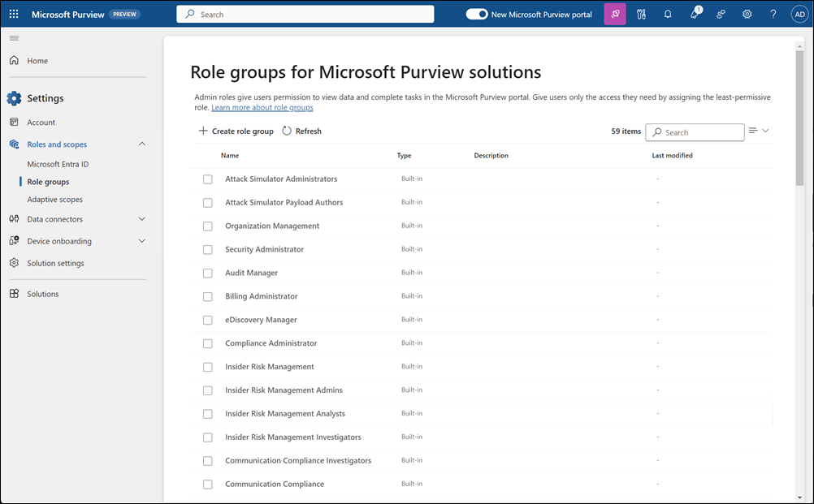Toggle off the New Microsoft Purview portal switch
The height and width of the screenshot is (504, 814).
pos(477,14)
